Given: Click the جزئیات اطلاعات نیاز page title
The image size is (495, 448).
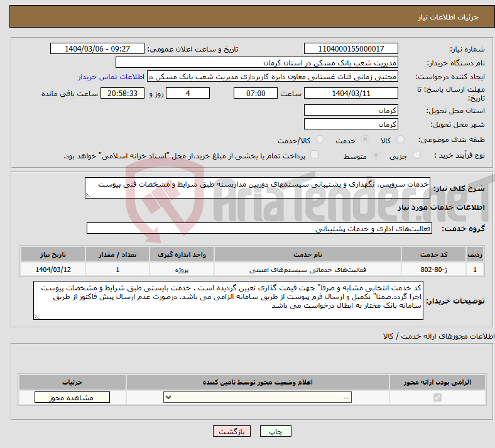Looking at the screenshot, I should [x=449, y=17].
